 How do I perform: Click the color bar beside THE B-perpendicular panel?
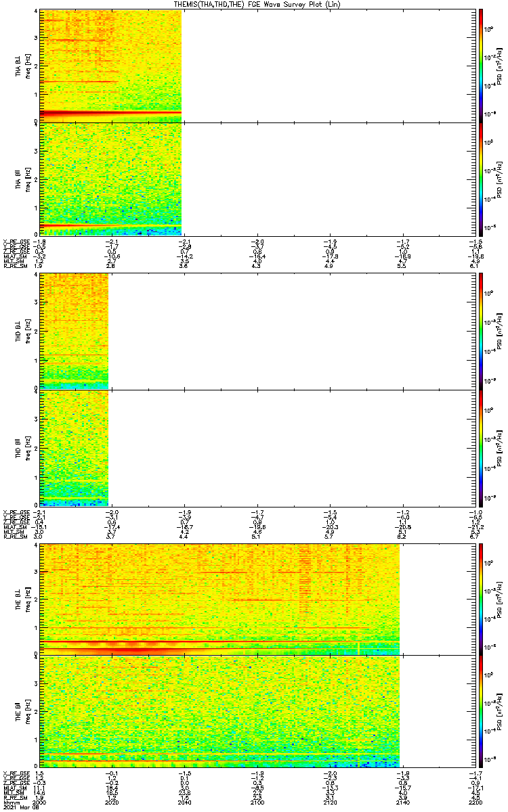tap(480, 600)
